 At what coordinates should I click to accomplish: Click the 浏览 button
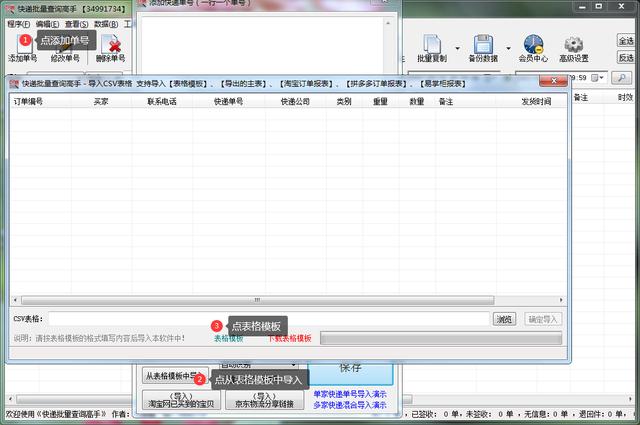tap(504, 319)
